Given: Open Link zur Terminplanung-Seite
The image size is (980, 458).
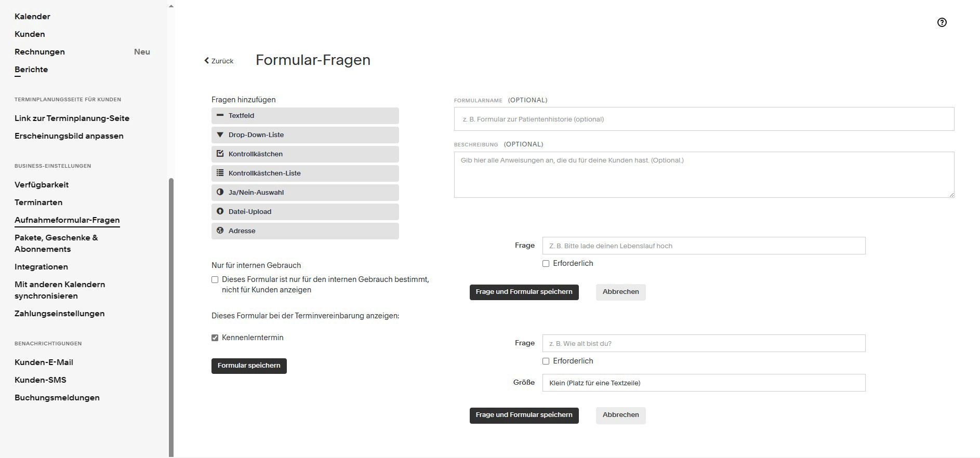Looking at the screenshot, I should coord(72,118).
